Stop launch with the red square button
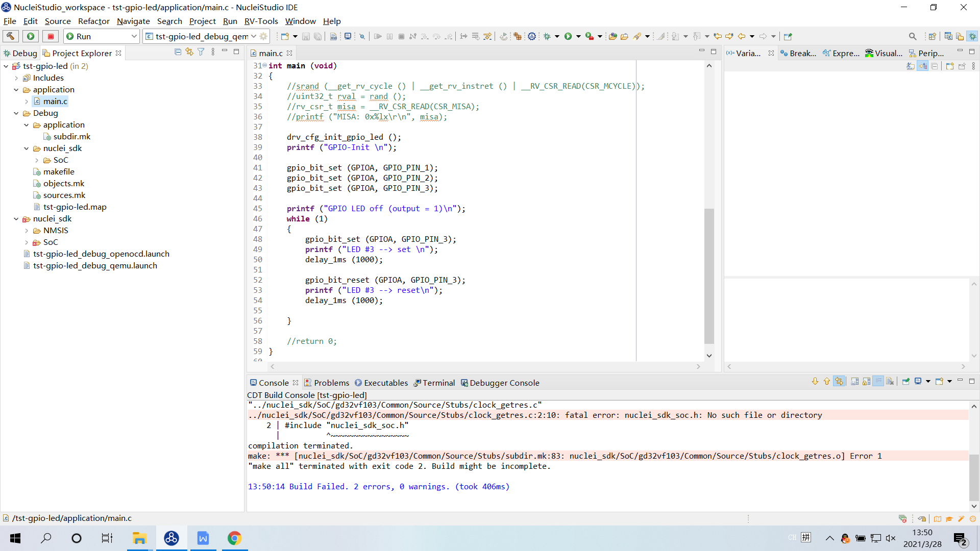The image size is (980, 551). click(51, 36)
